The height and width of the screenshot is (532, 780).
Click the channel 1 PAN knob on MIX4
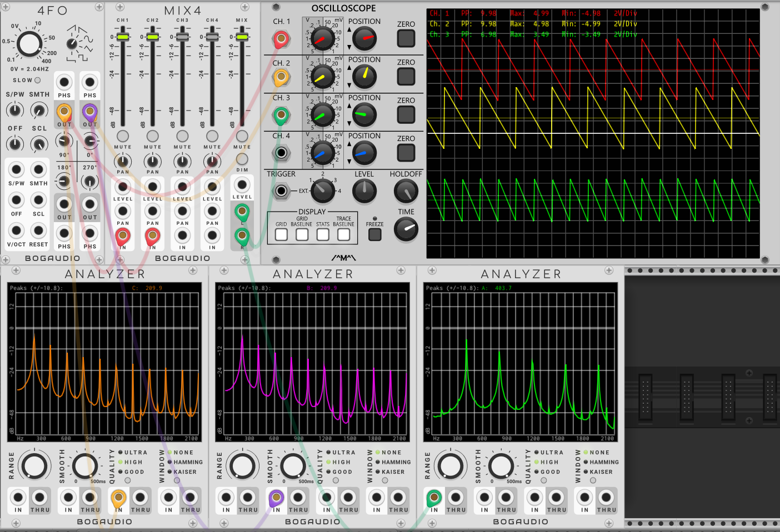[123, 161]
